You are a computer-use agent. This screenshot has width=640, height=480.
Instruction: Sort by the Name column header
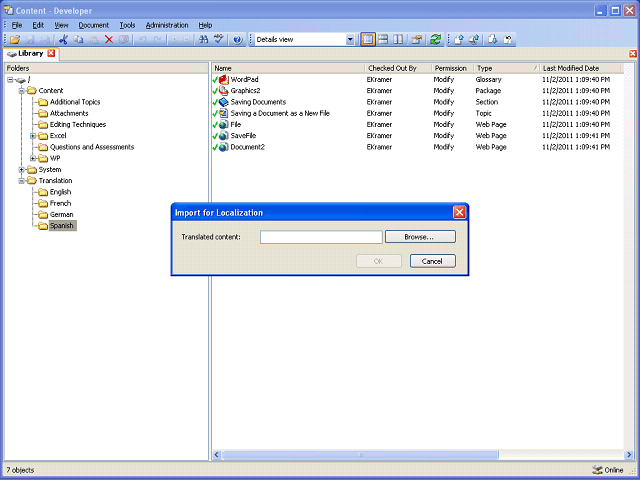[287, 68]
